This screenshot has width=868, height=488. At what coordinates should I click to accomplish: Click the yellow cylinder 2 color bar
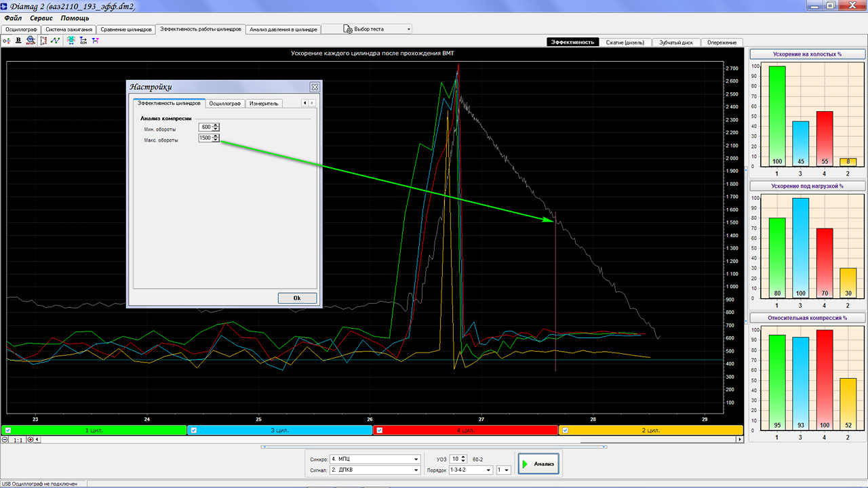pyautogui.click(x=651, y=430)
